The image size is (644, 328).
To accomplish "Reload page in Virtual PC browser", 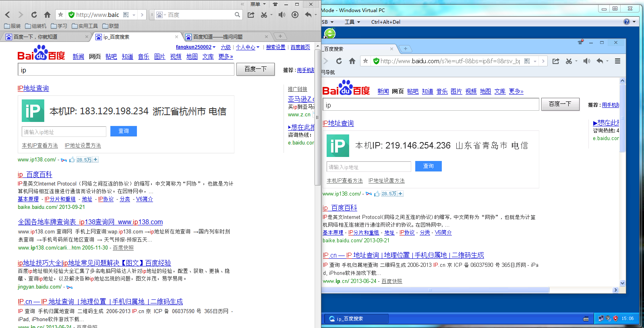I will tap(339, 61).
